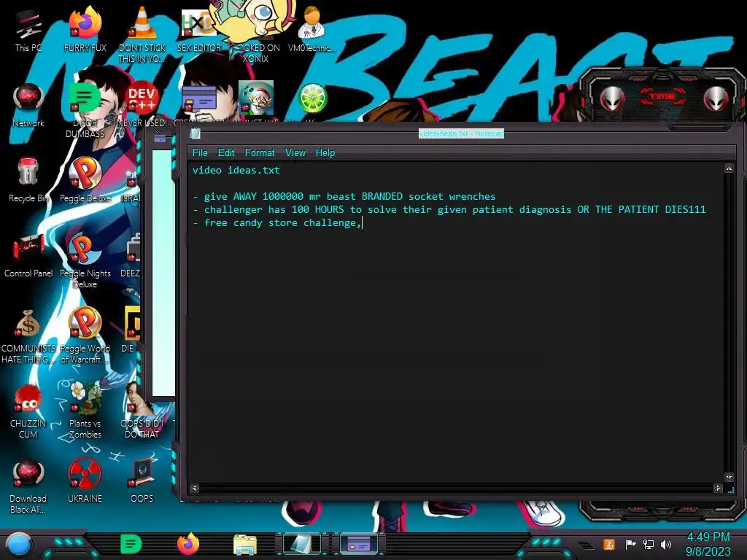747x560 pixels.
Task: Click the volume speaker tray icon
Action: [666, 544]
